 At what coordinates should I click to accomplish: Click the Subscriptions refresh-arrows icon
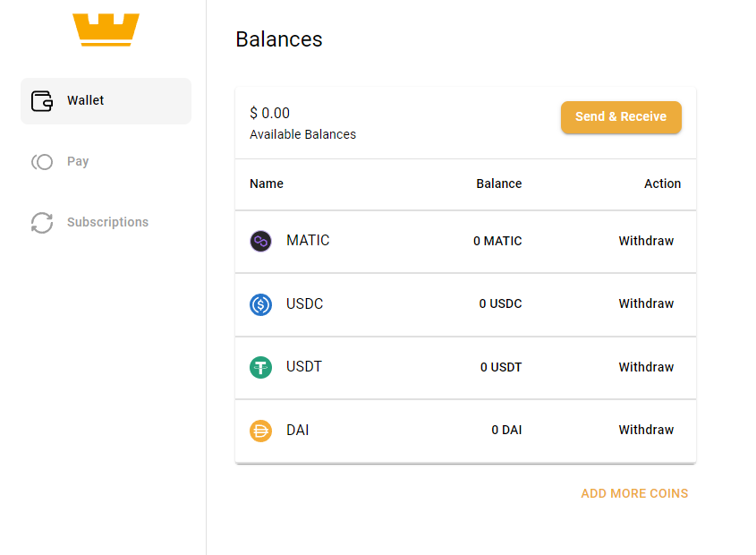(42, 223)
